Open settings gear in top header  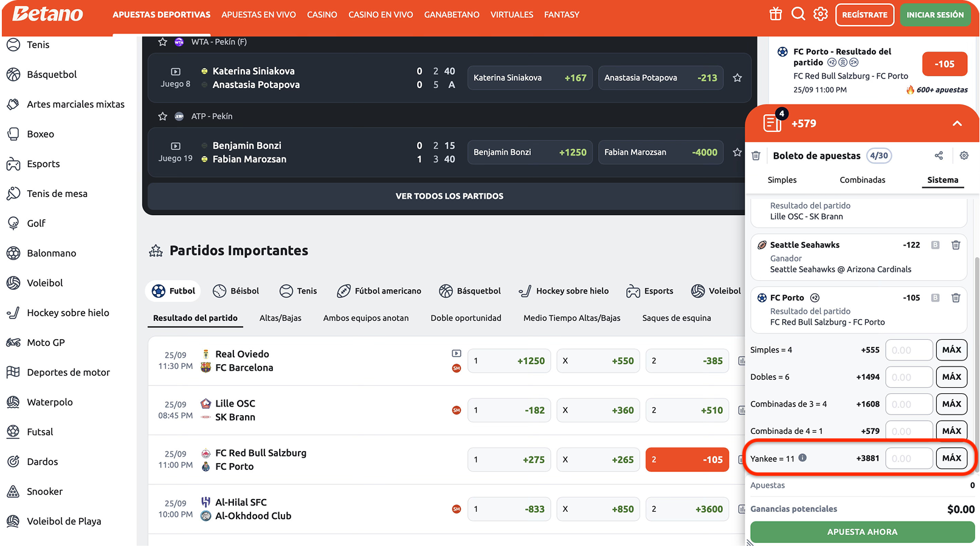[x=821, y=14]
